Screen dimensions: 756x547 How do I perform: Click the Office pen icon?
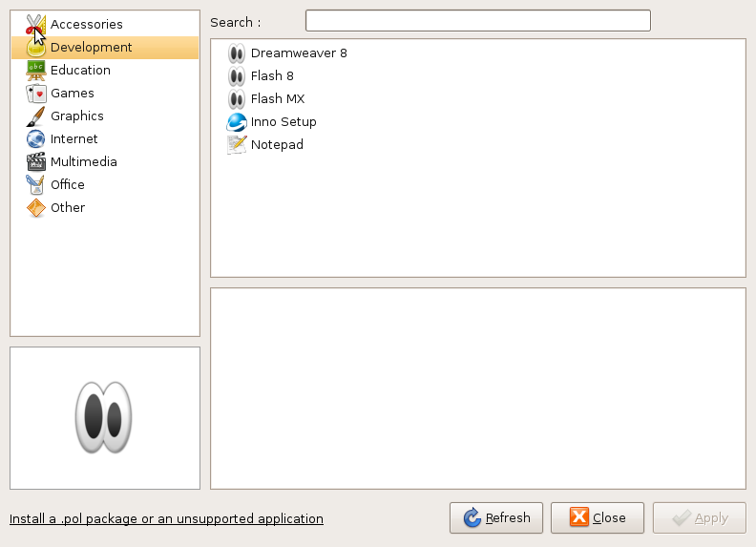(35, 185)
